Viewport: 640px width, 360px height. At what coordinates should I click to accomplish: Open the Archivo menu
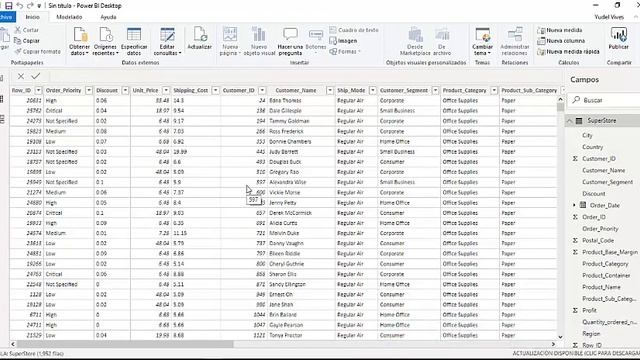tap(7, 17)
